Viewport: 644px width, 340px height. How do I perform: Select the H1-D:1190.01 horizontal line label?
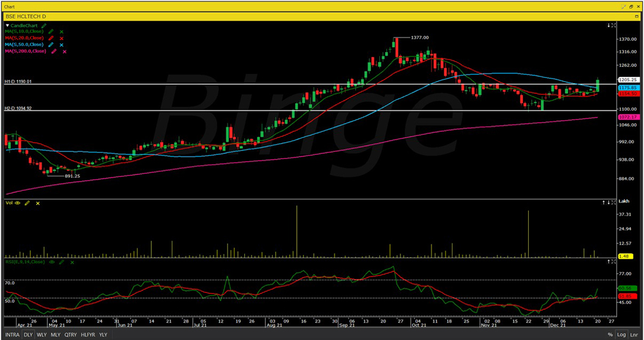(x=18, y=82)
